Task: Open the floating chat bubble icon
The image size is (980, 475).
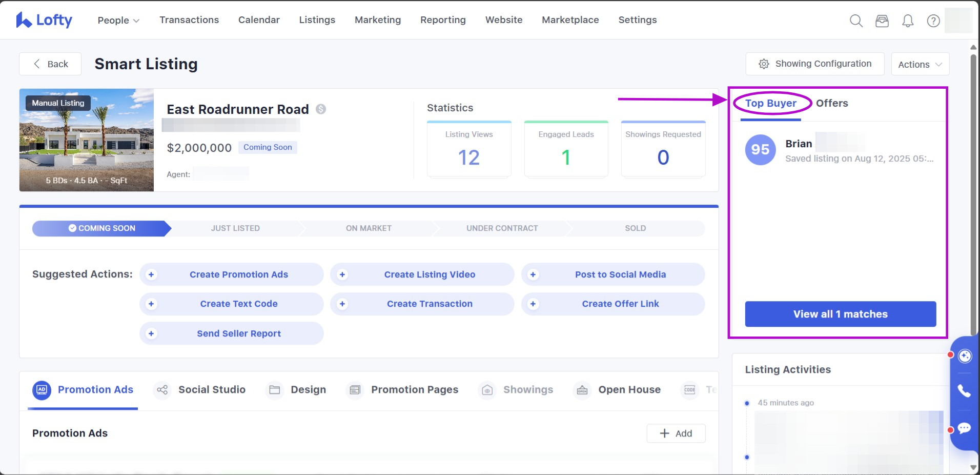Action: tap(964, 428)
